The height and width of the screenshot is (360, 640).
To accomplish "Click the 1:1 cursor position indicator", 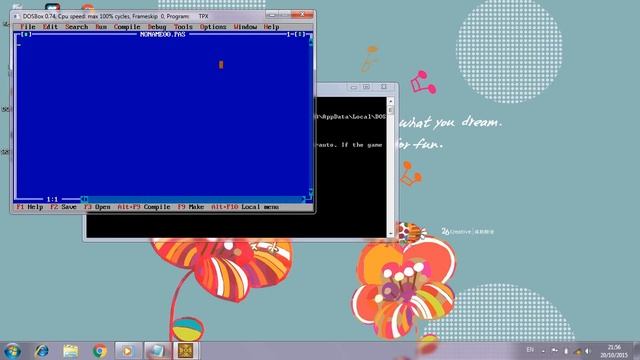I will [x=52, y=199].
